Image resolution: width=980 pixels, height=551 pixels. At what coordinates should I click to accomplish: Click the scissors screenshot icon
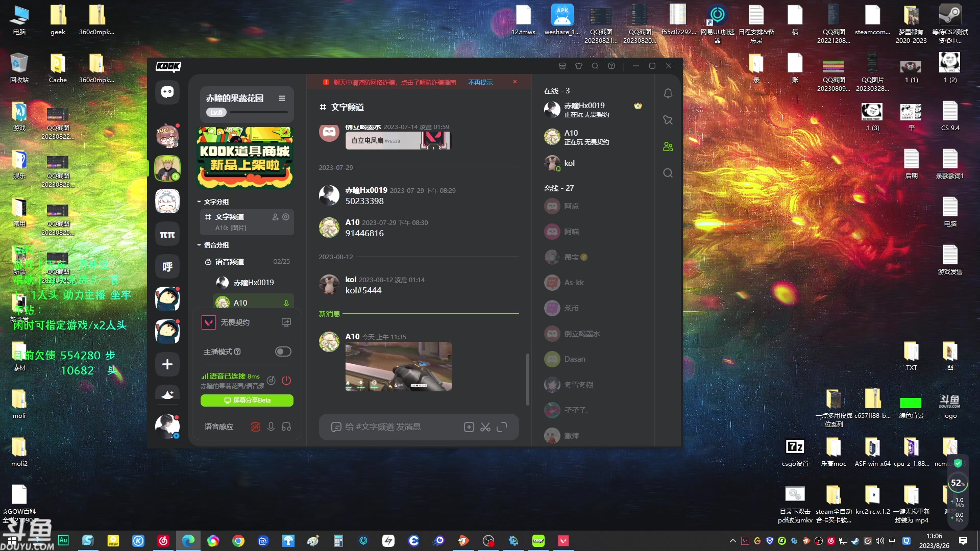485,427
